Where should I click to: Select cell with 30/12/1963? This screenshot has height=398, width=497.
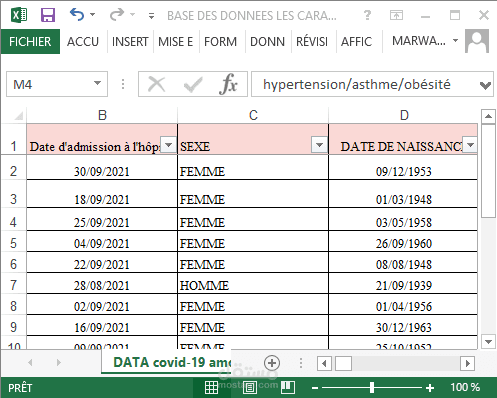pos(403,325)
